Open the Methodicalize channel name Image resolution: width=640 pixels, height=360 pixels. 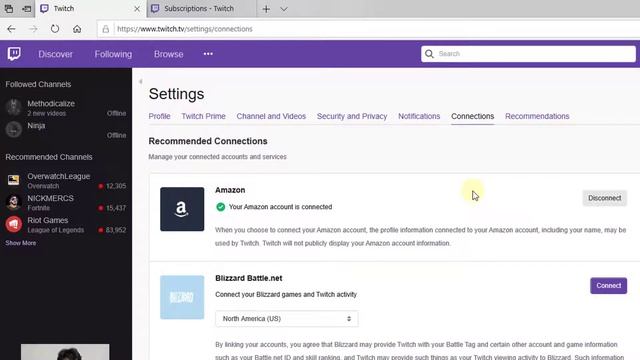tap(51, 104)
